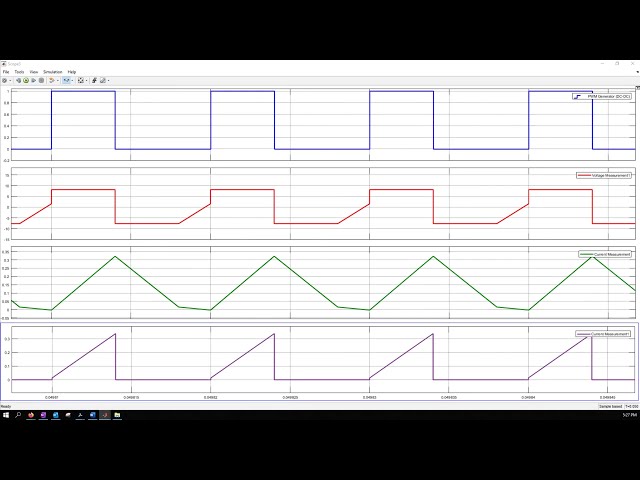
Task: Open Outlook blue icon in taskbar
Action: coord(56,415)
